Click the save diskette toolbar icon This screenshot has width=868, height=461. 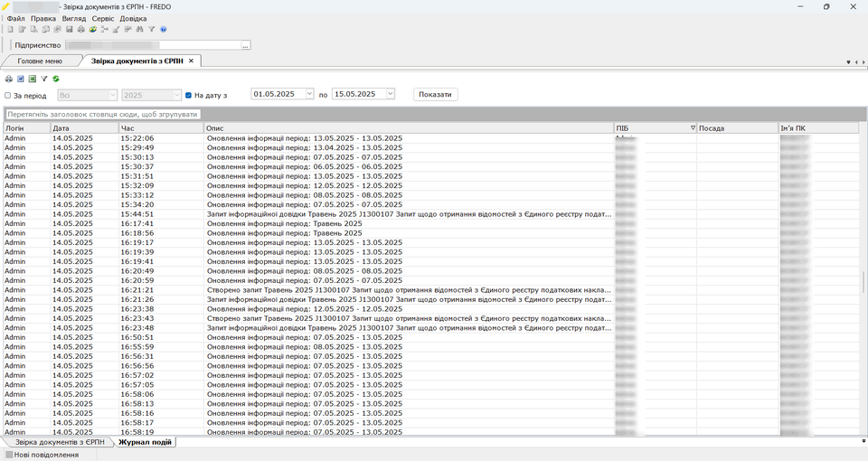click(70, 29)
